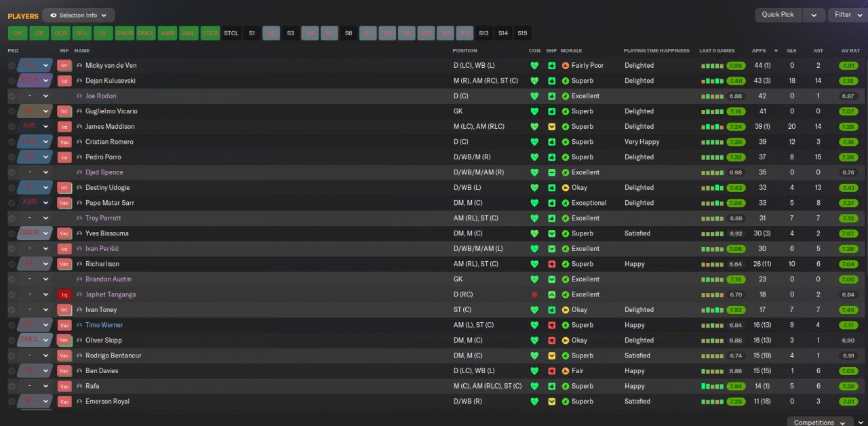Click the Int status icon for Dejan Kulusevski

coord(64,81)
